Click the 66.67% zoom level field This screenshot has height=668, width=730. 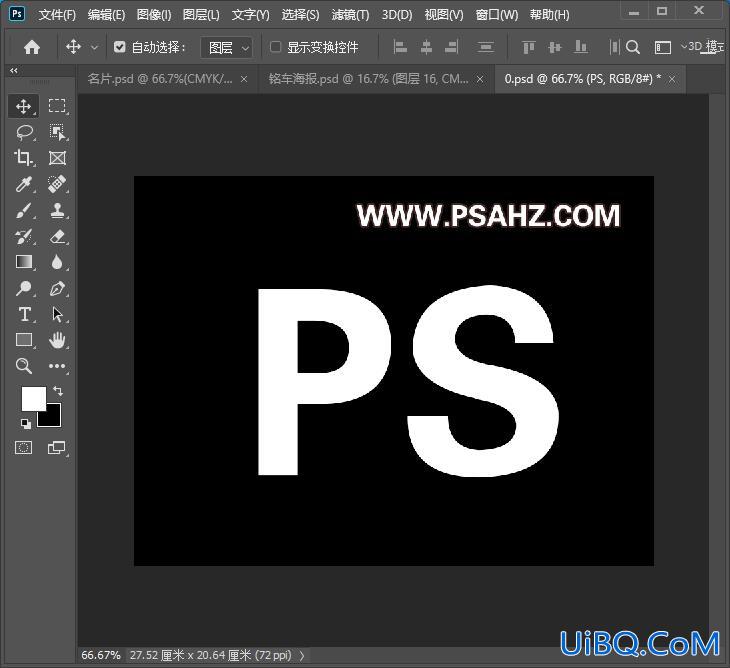(x=101, y=655)
